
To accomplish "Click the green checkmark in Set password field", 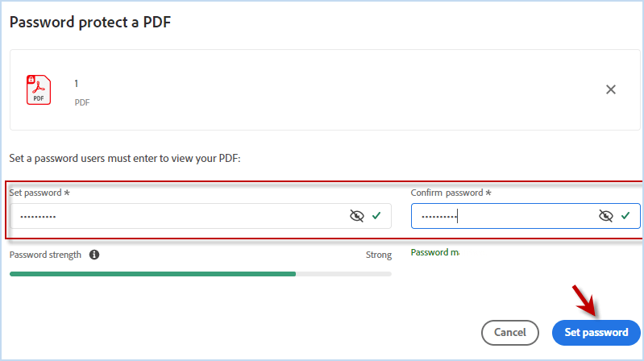I will (376, 216).
